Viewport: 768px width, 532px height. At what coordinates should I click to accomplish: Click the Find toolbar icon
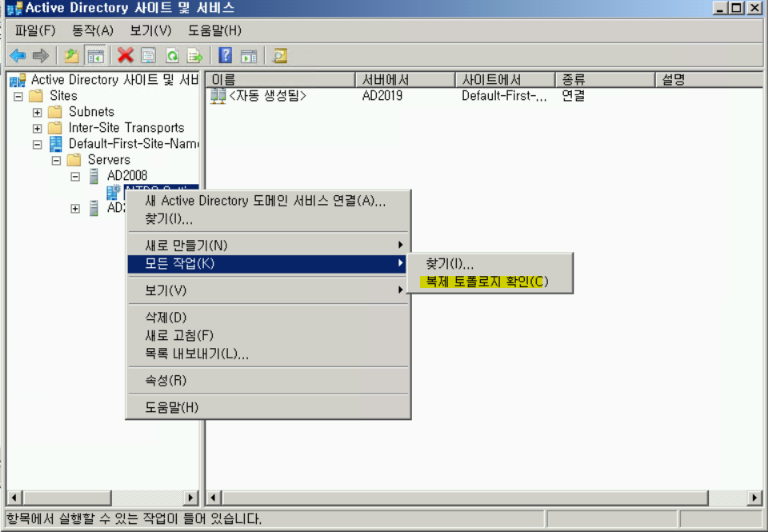tap(280, 56)
